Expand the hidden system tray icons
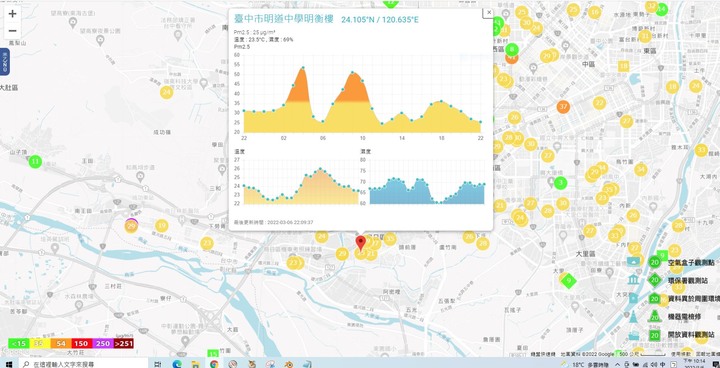720x368 pixels. [x=618, y=365]
